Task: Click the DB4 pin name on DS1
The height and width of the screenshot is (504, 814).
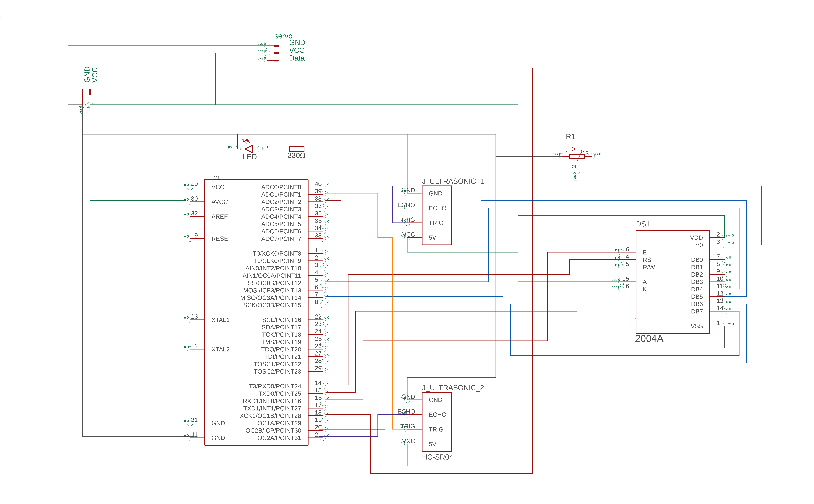Action: [697, 289]
